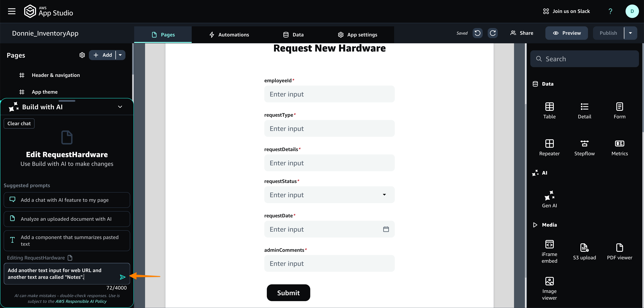Open the Add page dropdown arrow
Viewport: 644px width, 308px height.
(120, 55)
